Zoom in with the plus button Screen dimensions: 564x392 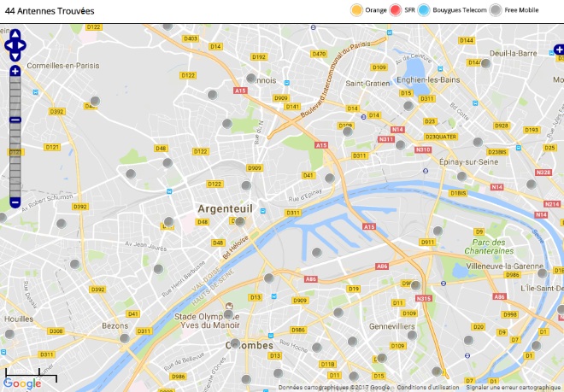pyautogui.click(x=15, y=71)
